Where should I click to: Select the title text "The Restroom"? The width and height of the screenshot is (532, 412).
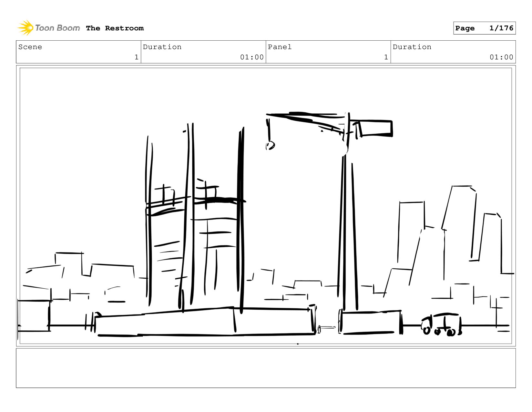(115, 28)
